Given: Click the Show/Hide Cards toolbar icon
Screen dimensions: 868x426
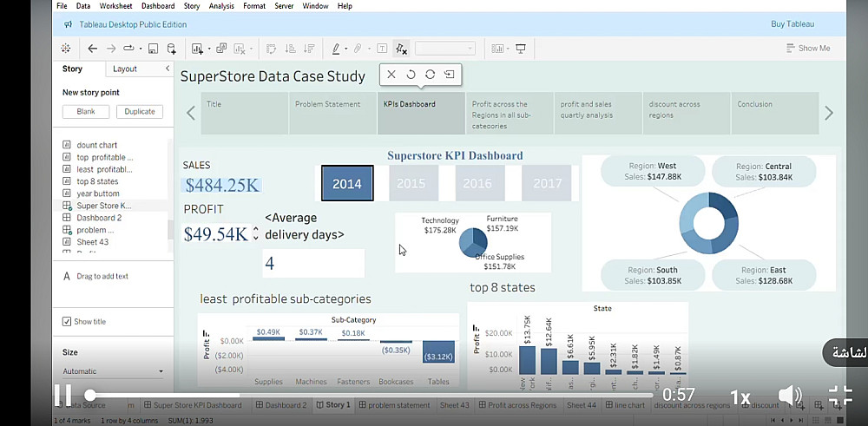Looking at the screenshot, I should pyautogui.click(x=496, y=49).
